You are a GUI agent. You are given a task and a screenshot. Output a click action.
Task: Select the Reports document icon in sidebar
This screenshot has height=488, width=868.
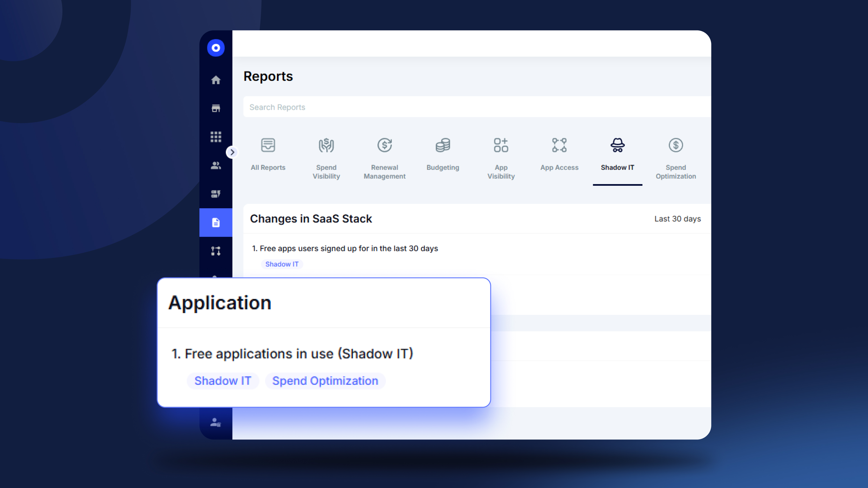(216, 222)
